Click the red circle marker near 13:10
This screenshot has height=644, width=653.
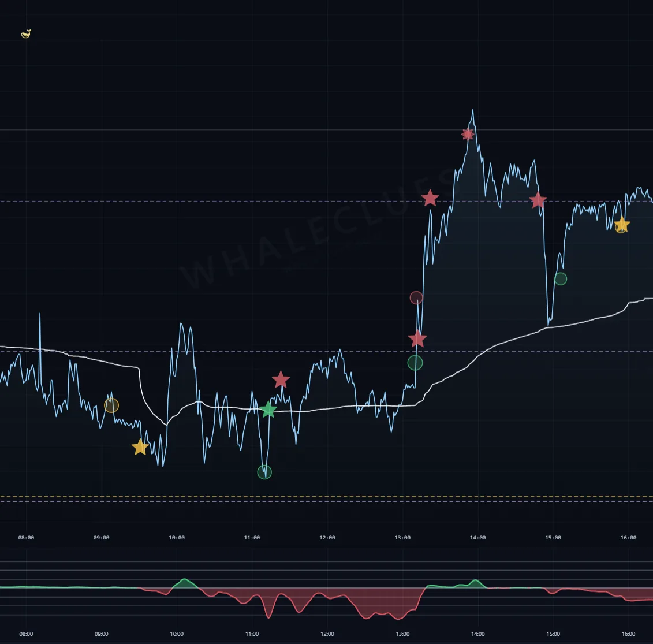pyautogui.click(x=416, y=297)
